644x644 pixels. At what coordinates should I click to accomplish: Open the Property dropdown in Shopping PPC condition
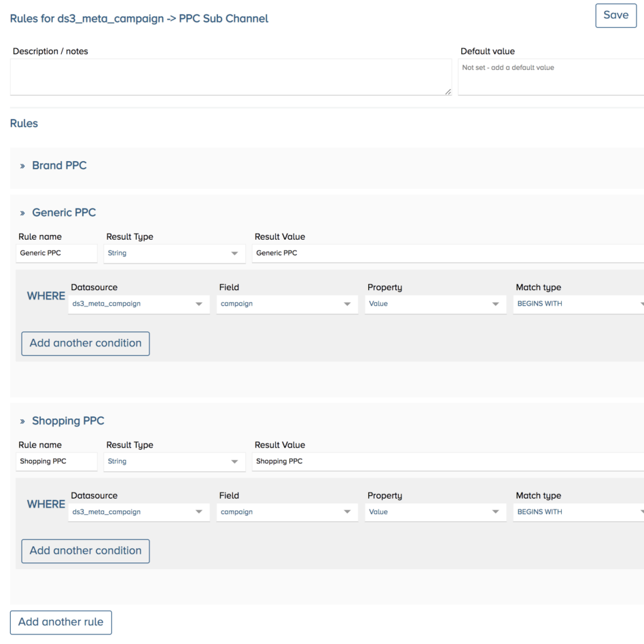pyautogui.click(x=435, y=512)
